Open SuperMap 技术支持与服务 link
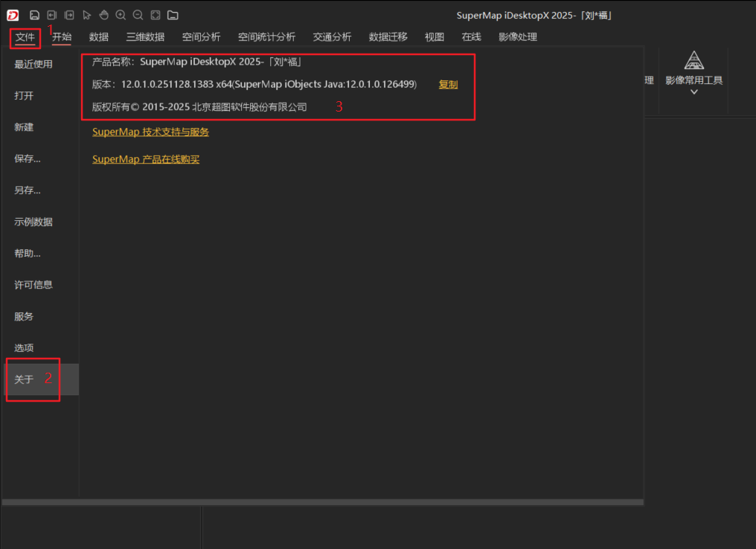The image size is (756, 549). coord(150,132)
